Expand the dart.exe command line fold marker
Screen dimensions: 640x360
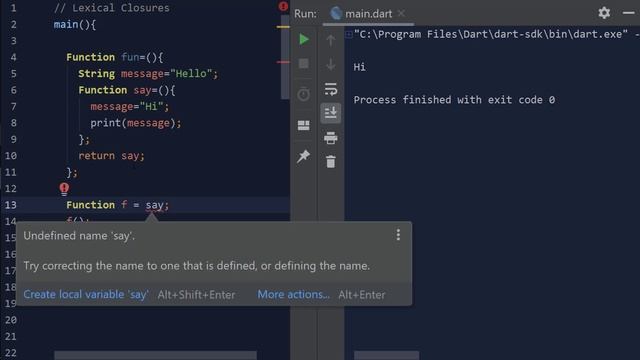point(349,34)
